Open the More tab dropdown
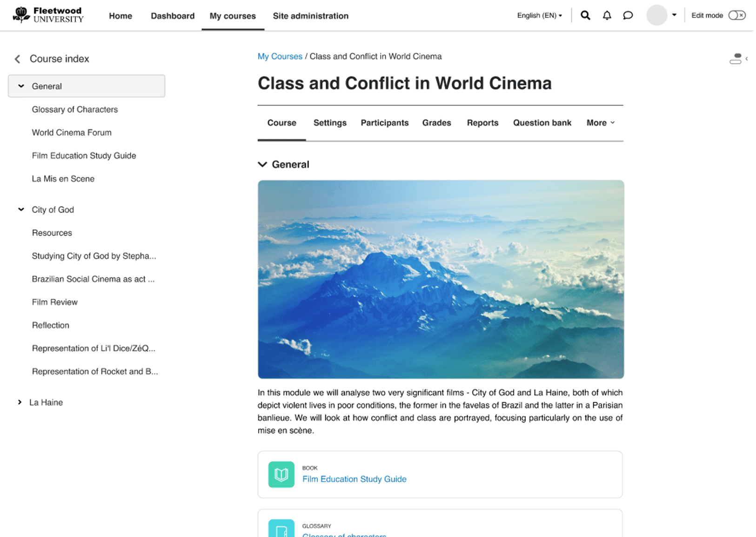 (600, 123)
